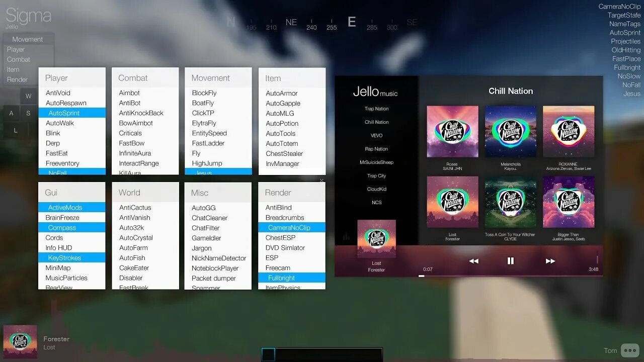Turn off the Compass module

tap(72, 228)
